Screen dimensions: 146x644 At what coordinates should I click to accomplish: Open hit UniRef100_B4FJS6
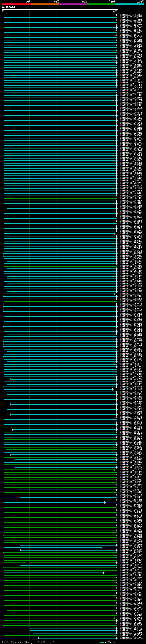[x=131, y=37]
